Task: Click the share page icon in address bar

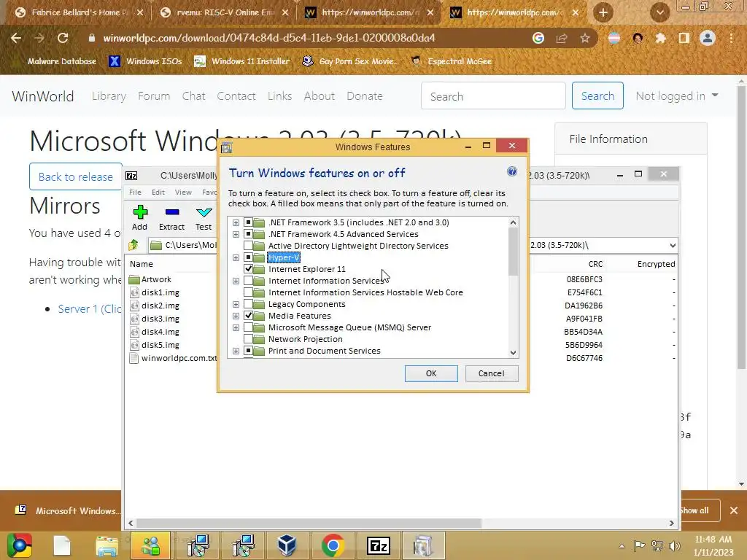Action: [x=562, y=38]
